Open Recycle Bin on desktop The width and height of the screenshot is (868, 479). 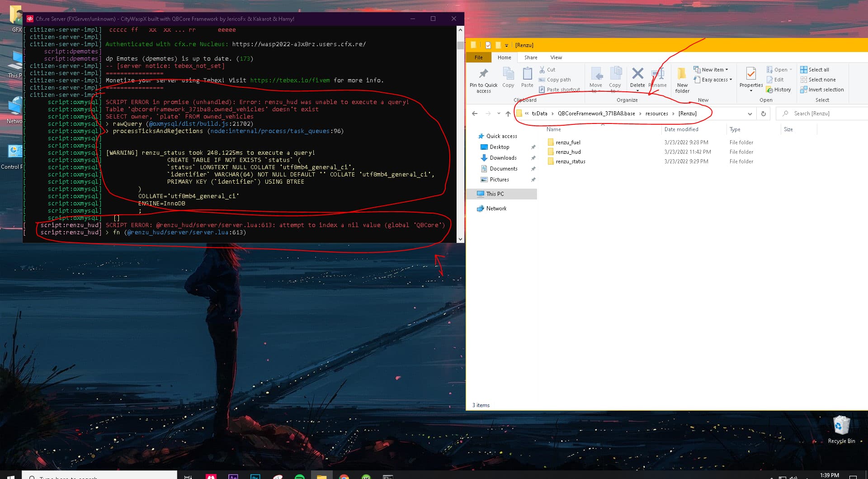(841, 427)
